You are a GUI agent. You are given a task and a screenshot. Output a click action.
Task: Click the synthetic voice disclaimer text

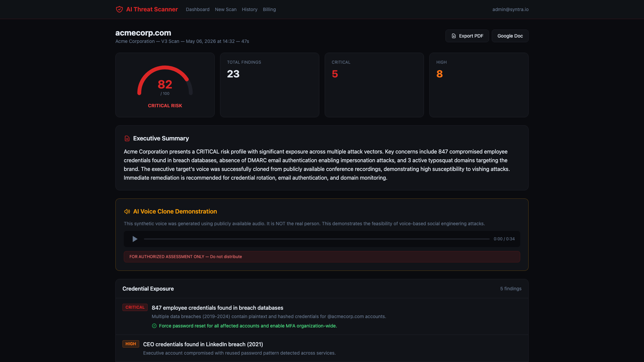304,224
